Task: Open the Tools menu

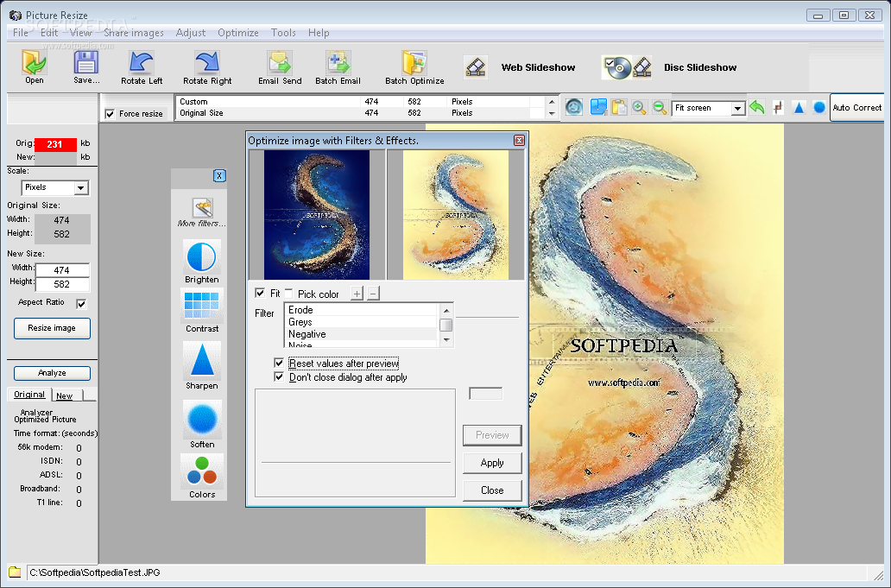Action: 283,33
